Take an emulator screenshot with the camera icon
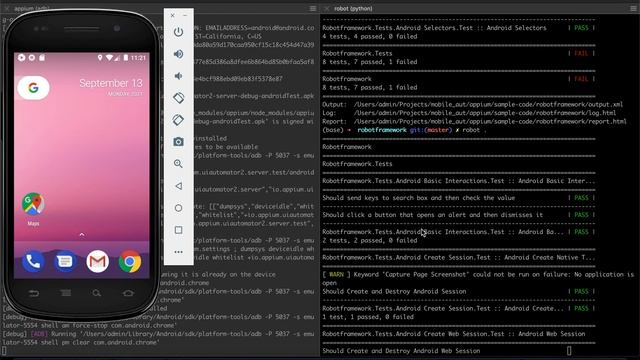The width and height of the screenshot is (640, 360). coord(178,142)
